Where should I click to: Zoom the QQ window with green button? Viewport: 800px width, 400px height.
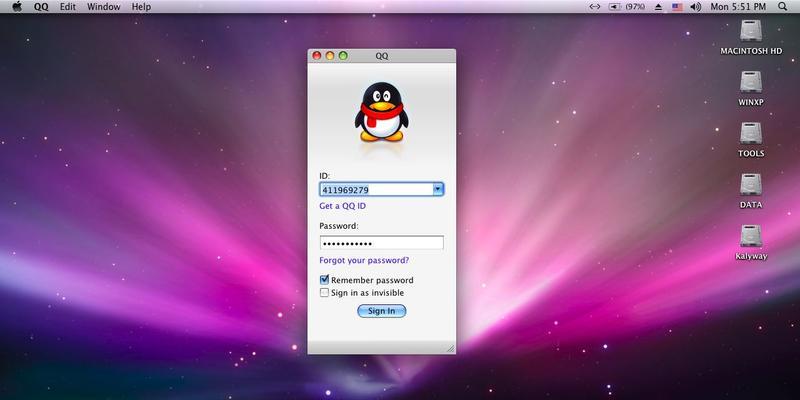[x=343, y=56]
